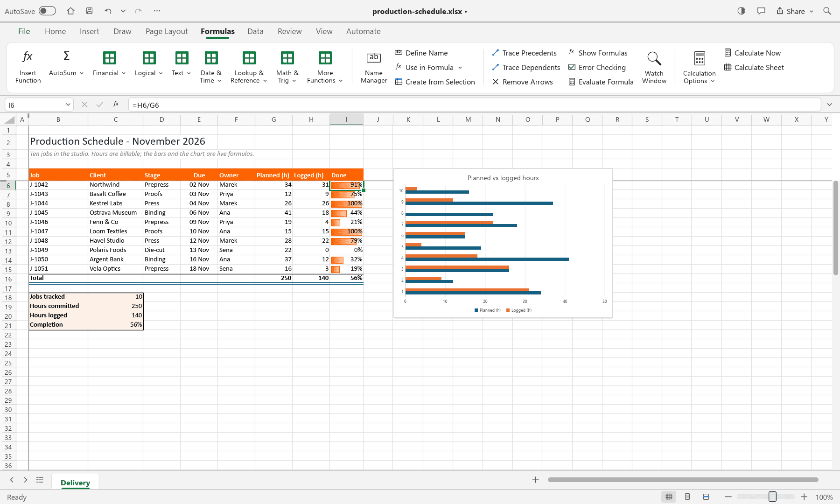
Task: Click Evaluate Formula
Action: pos(601,82)
